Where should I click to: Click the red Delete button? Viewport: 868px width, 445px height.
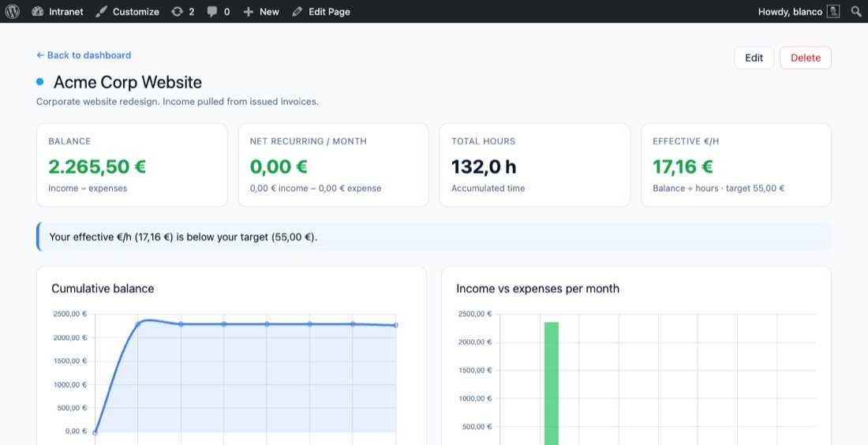806,58
